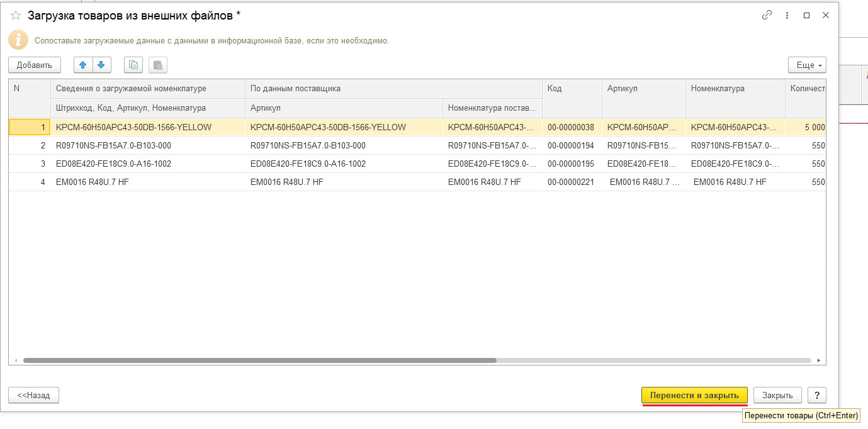Click the favorites star icon

coord(16,16)
